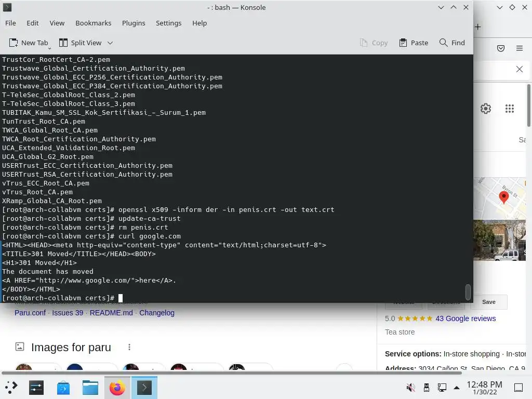Open a new Firefox tab with plus button

click(478, 27)
